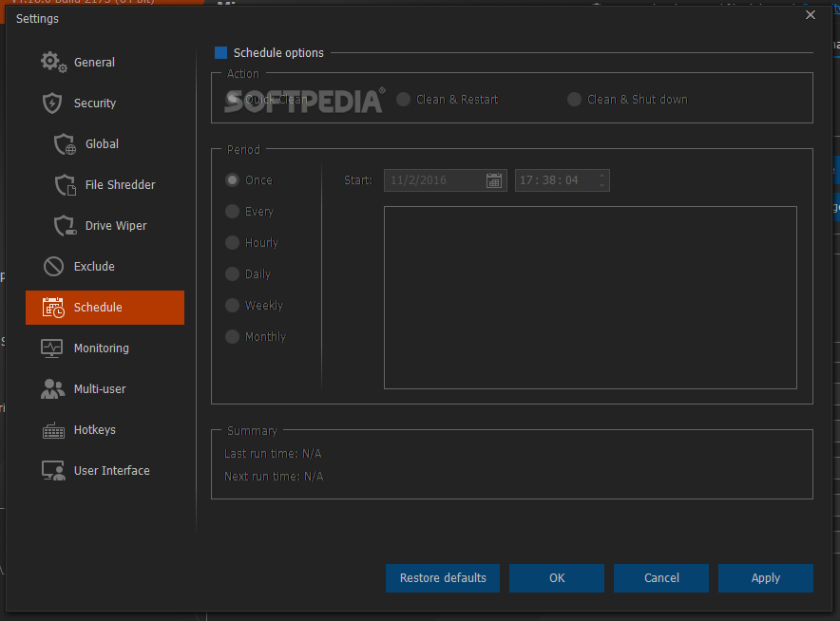Click the Monitoring pulse screen icon
Viewport: 840px width, 621px height.
52,348
